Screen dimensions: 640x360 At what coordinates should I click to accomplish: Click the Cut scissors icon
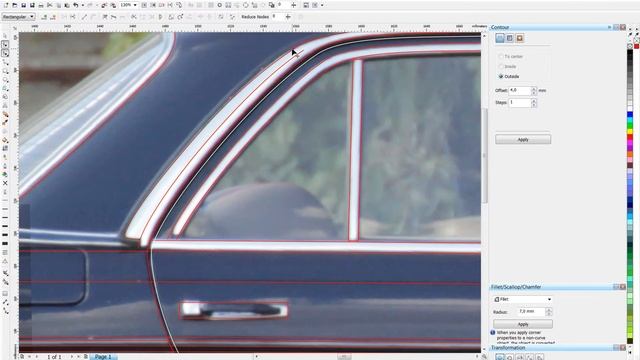49,5
